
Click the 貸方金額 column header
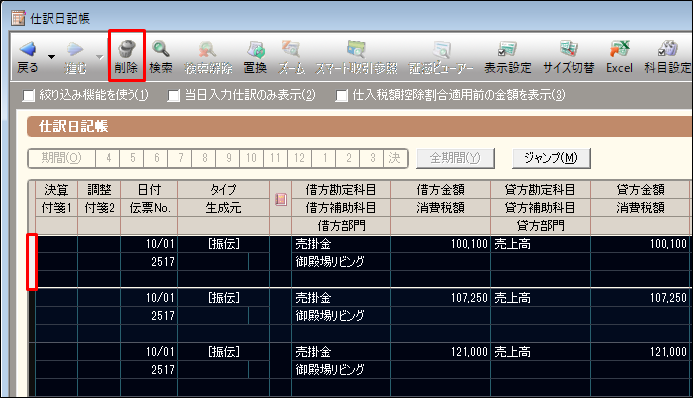(x=640, y=190)
